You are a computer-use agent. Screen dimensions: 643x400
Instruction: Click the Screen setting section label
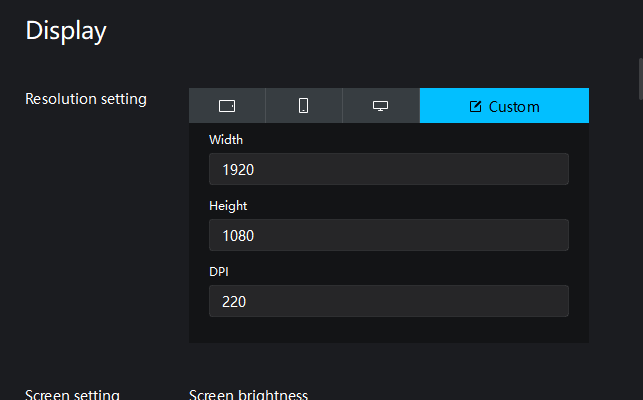72,394
